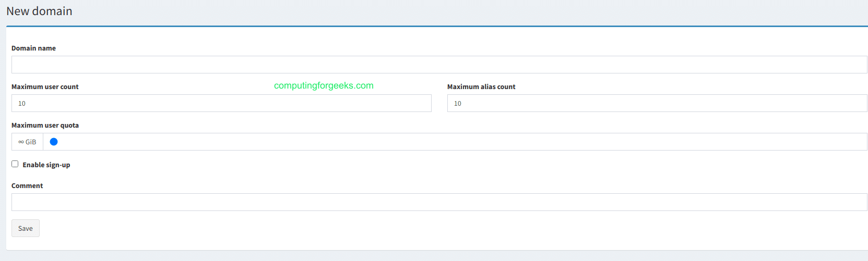Image resolution: width=868 pixels, height=261 pixels.
Task: Click the 'Maximum user count' label
Action: 45,86
